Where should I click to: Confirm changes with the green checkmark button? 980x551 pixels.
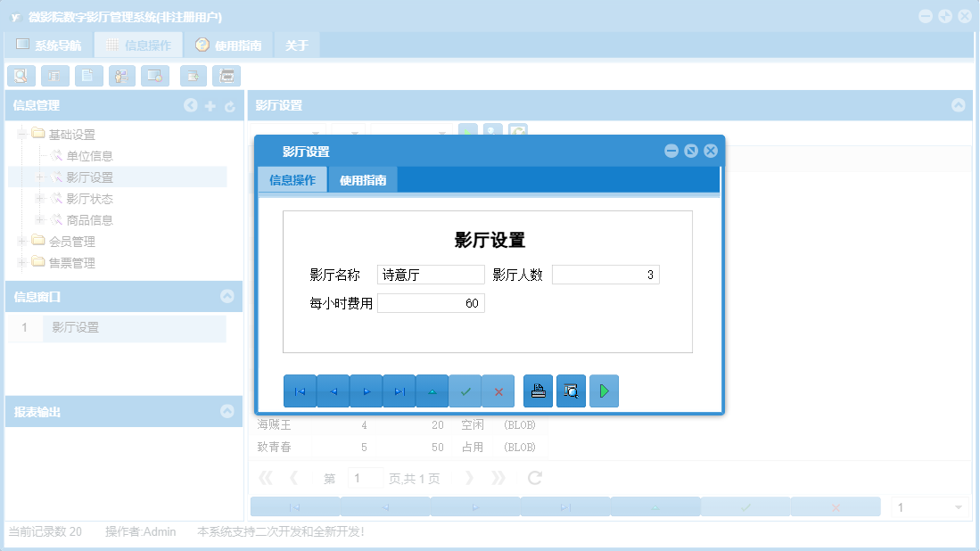[465, 391]
